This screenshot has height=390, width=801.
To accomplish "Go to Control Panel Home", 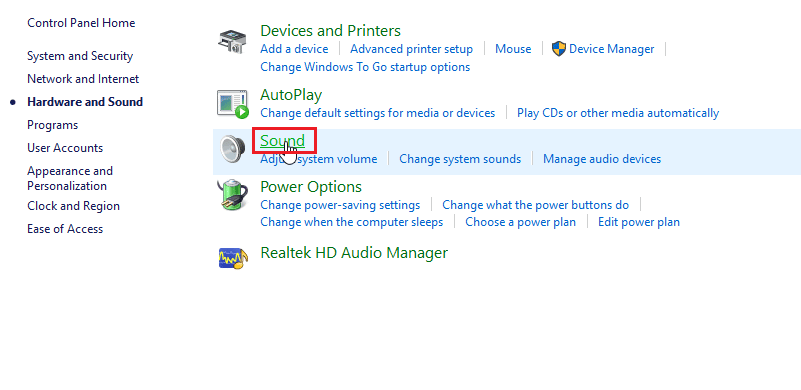I will tap(81, 23).
